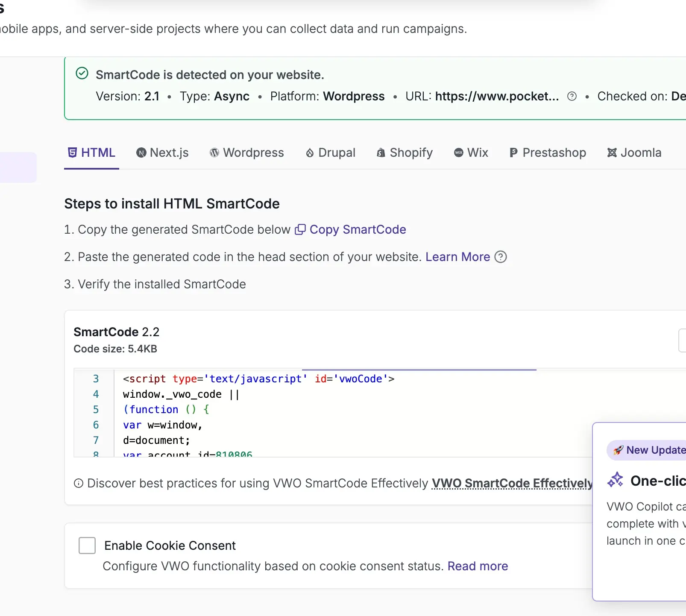Click the info icon before Discover best practices
The height and width of the screenshot is (616, 686).
click(79, 483)
